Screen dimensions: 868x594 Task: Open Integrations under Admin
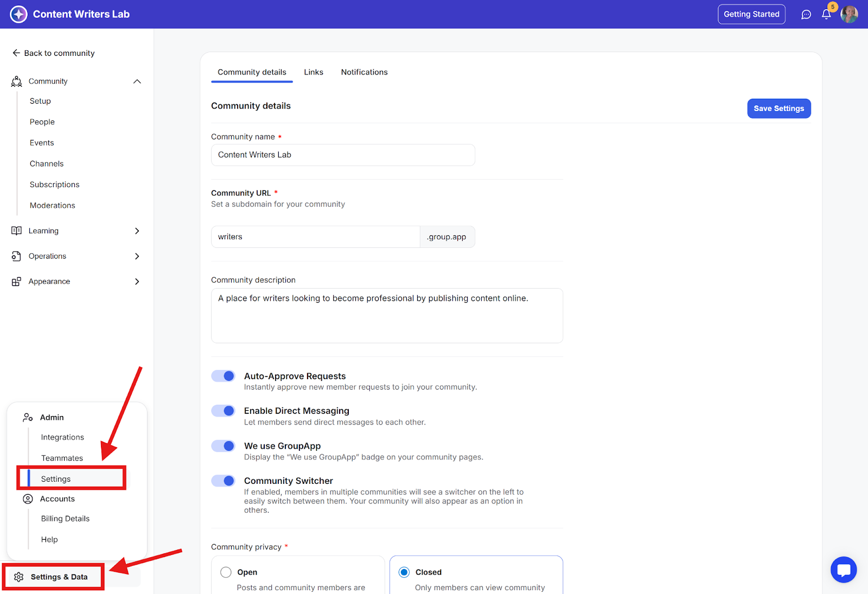point(62,437)
